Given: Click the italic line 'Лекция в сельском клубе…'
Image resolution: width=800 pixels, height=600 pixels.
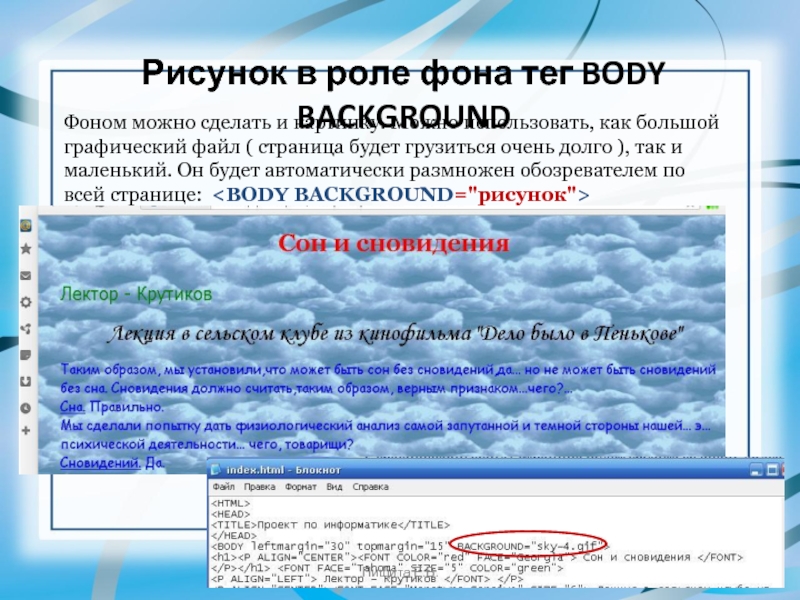Looking at the screenshot, I should (x=395, y=334).
